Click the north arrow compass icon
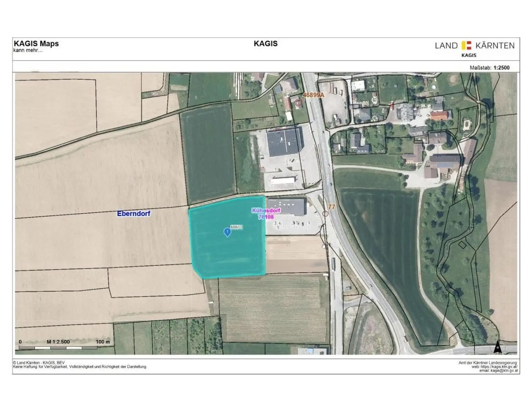 click(x=498, y=347)
